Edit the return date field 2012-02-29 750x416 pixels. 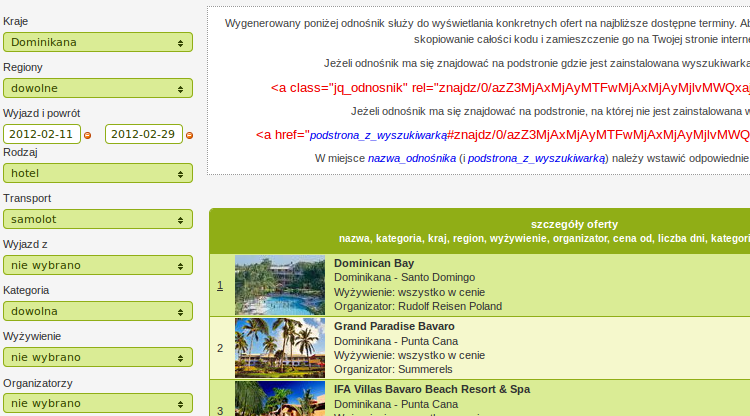(144, 134)
